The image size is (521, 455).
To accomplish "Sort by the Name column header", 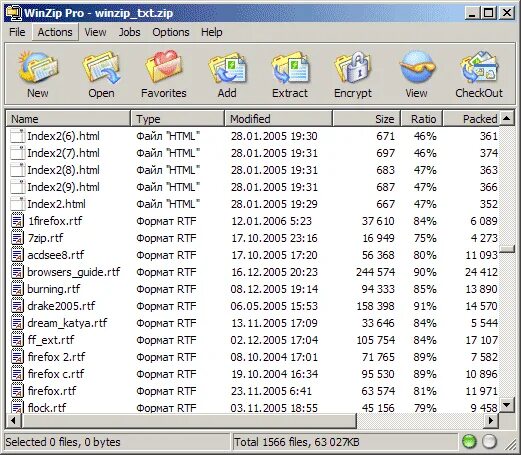I will pos(68,119).
